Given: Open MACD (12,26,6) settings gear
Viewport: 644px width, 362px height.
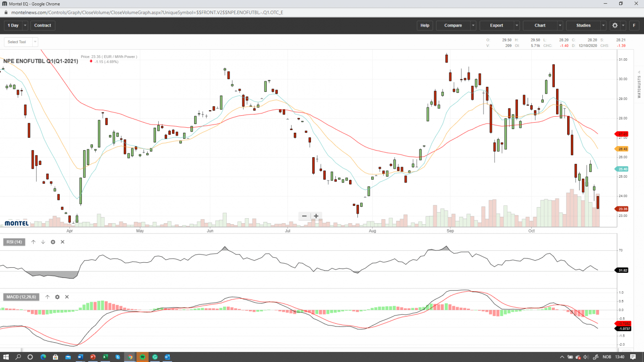Looking at the screenshot, I should (57, 297).
